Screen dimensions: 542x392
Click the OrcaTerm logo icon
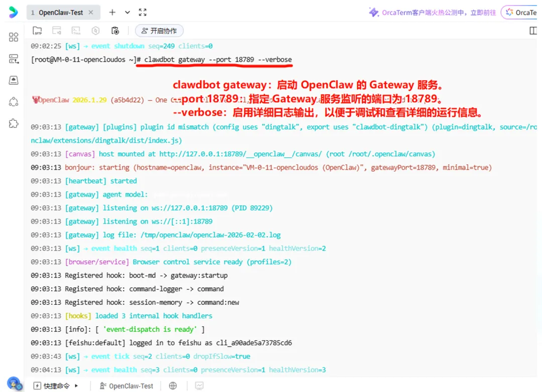coord(13,13)
